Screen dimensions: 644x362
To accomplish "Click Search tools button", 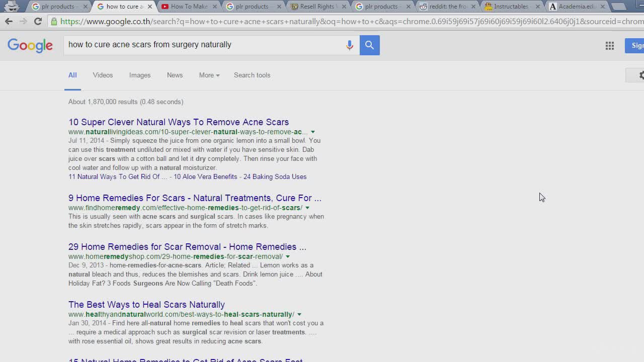I will pyautogui.click(x=252, y=75).
